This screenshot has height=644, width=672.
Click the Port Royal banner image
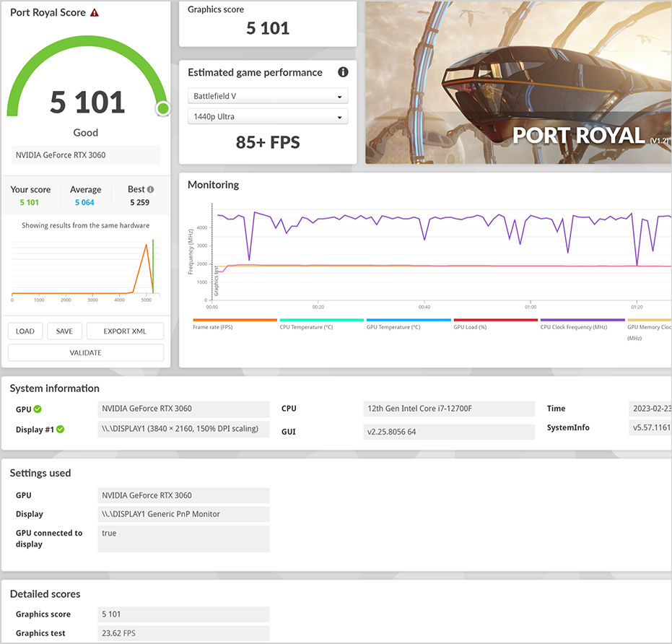coord(518,82)
